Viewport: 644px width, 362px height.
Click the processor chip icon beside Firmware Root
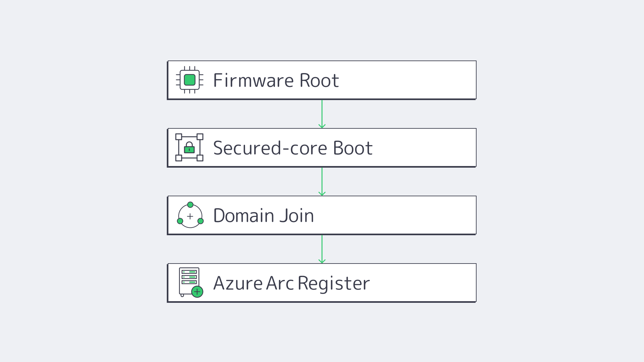click(x=190, y=80)
